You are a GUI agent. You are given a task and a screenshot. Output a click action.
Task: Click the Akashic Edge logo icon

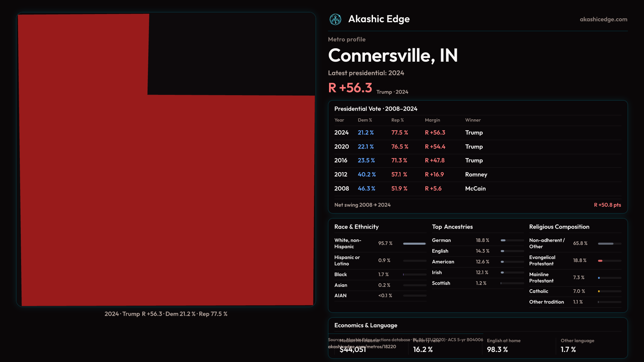click(x=335, y=19)
